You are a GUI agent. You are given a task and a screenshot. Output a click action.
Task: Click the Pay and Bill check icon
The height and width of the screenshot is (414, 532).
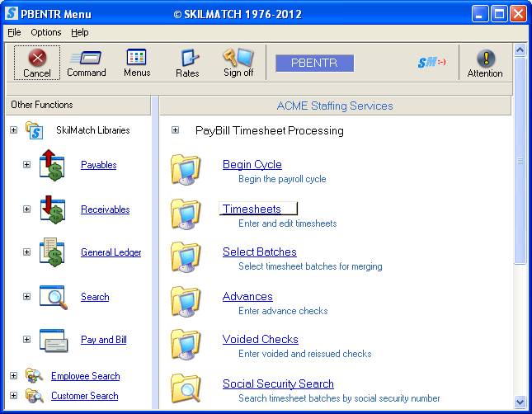coord(54,340)
